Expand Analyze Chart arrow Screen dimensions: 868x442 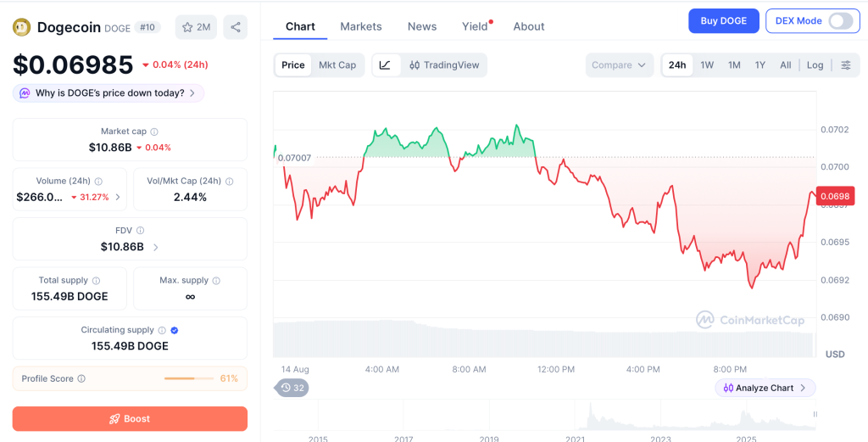click(804, 389)
